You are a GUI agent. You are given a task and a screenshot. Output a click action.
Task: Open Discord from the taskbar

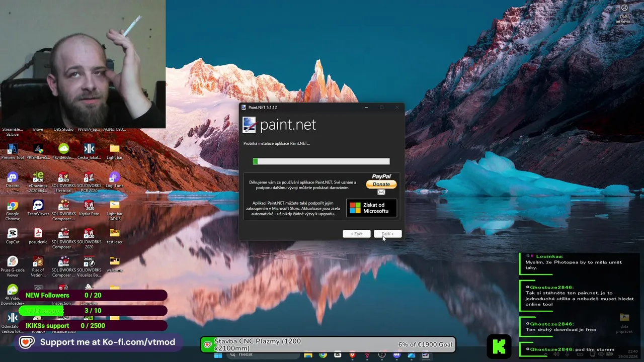[x=396, y=355]
